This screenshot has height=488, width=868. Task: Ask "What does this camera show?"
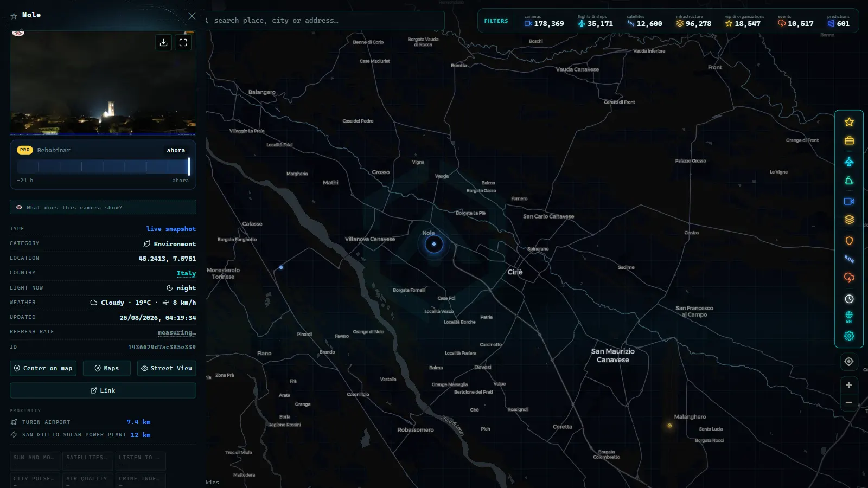pos(103,208)
